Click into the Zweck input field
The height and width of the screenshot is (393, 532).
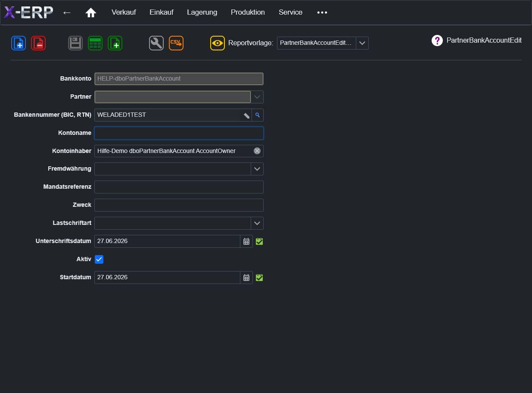coord(179,205)
